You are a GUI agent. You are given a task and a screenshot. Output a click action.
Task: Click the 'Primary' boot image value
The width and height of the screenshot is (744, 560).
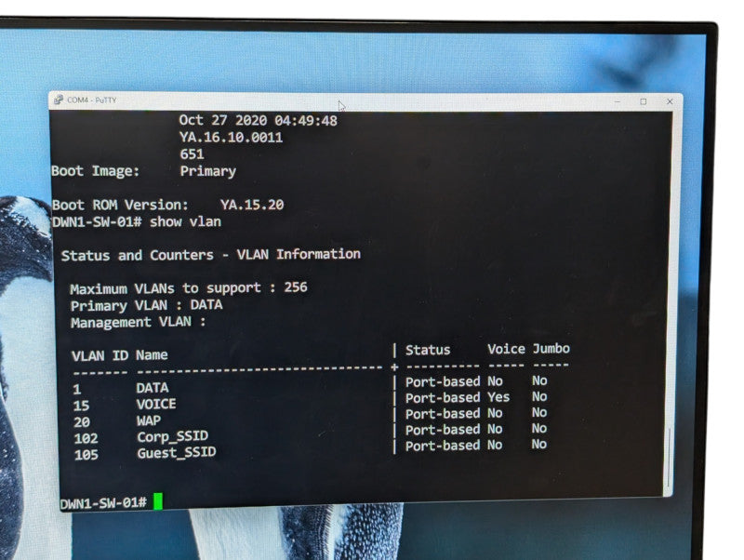point(207,171)
